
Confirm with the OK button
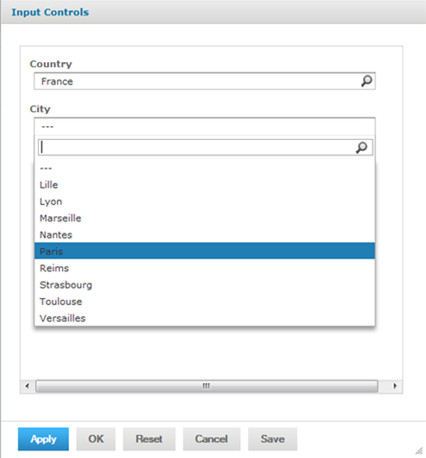click(x=96, y=439)
